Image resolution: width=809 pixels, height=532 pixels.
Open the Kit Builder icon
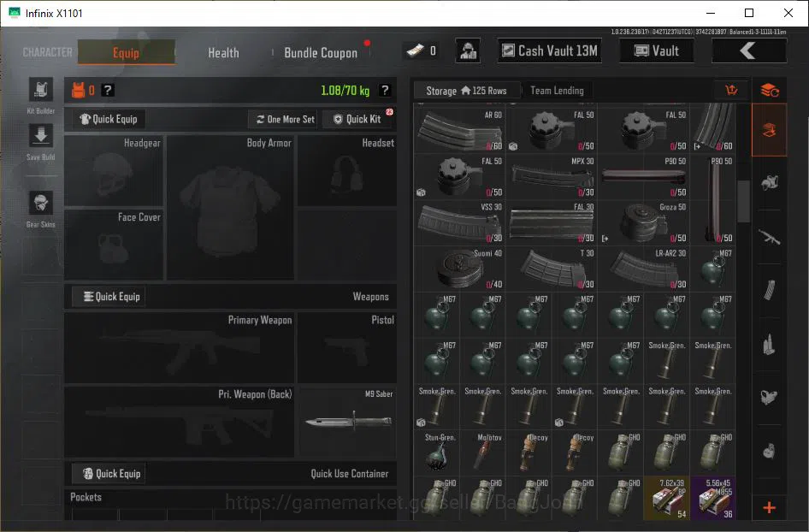point(41,90)
